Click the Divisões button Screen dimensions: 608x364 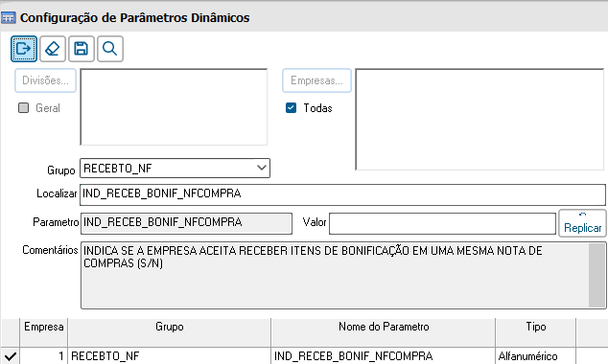(45, 80)
